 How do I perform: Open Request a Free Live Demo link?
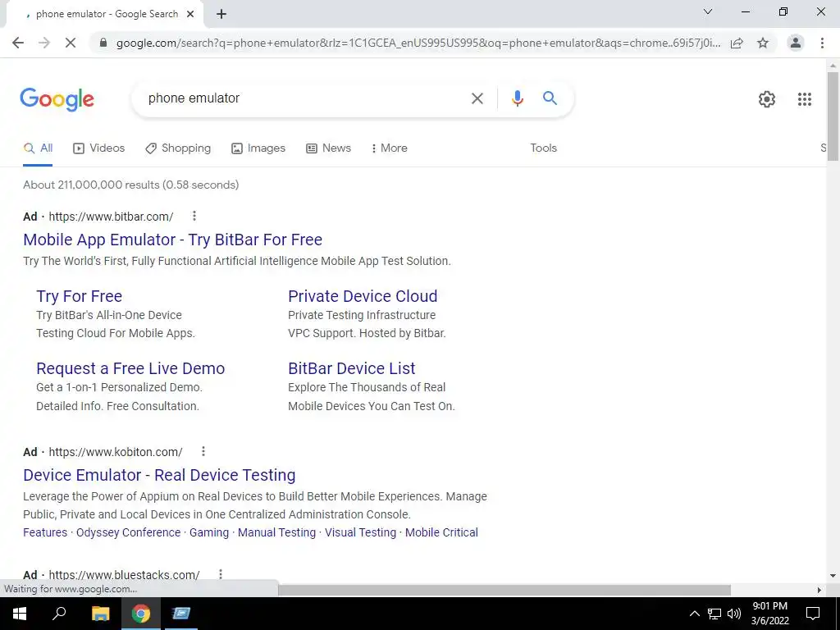tap(130, 368)
